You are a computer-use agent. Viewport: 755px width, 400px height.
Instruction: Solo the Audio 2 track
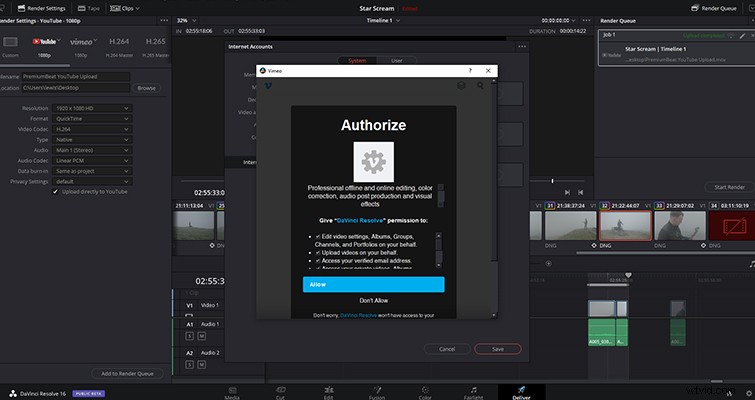point(190,365)
